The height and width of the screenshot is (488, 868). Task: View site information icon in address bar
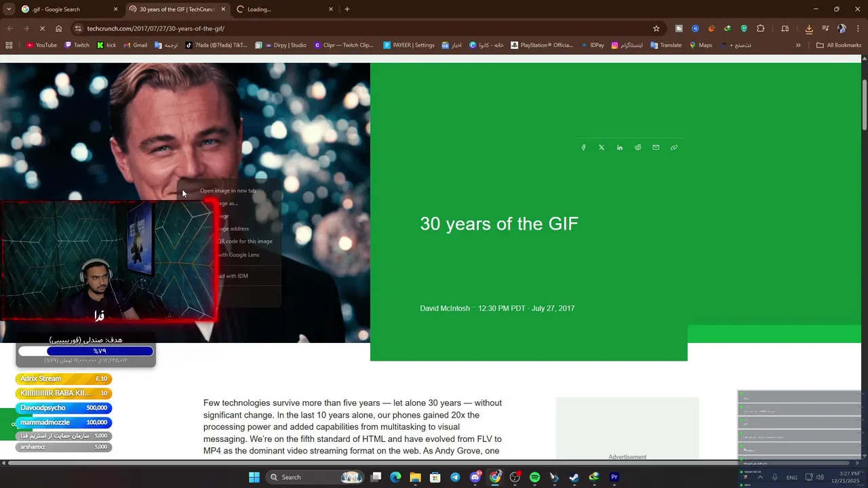pos(79,28)
